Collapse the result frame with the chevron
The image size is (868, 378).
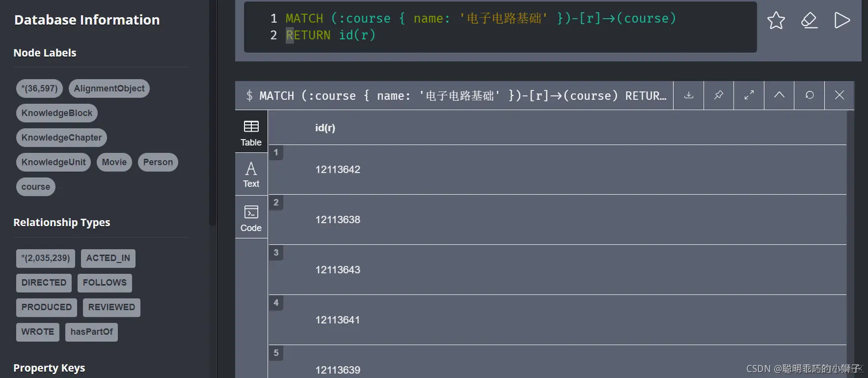[x=779, y=95]
